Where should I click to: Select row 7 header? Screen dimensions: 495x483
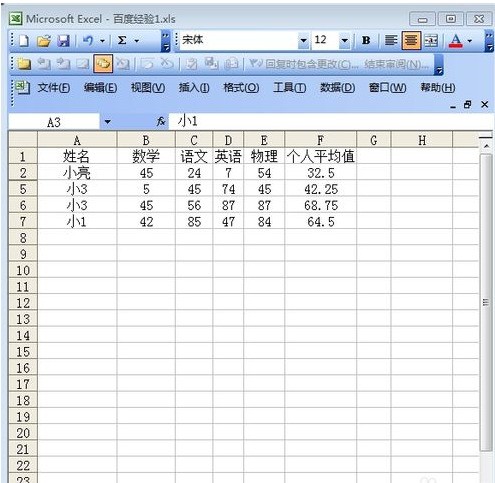click(23, 222)
